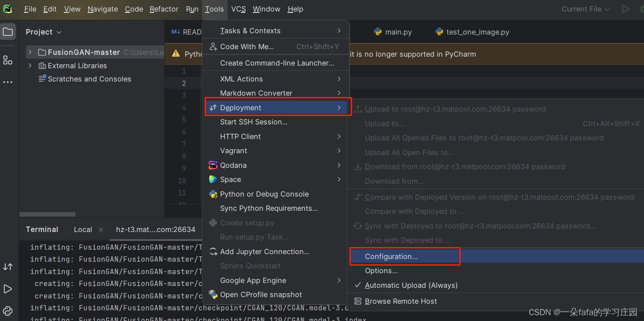Click the Qodana menu icon
This screenshot has width=644, height=321.
pos(213,165)
